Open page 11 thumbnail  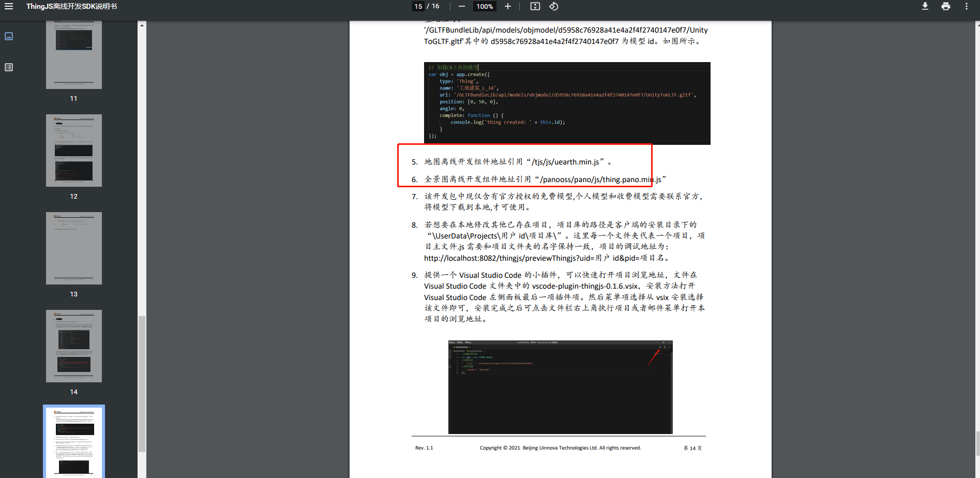(74, 55)
